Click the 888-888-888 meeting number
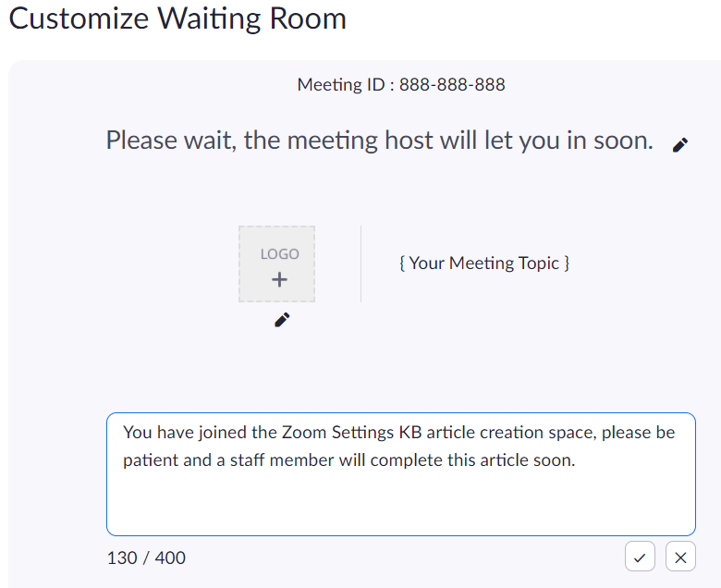This screenshot has height=588, width=721. [x=452, y=85]
